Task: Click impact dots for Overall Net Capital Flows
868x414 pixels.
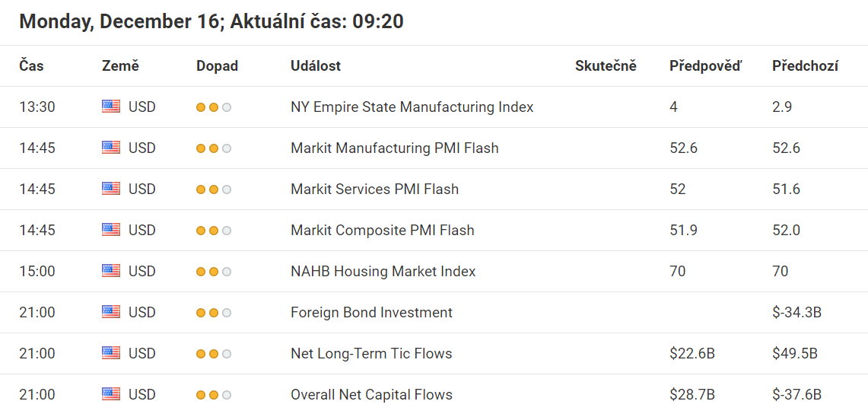Action: click(x=214, y=395)
